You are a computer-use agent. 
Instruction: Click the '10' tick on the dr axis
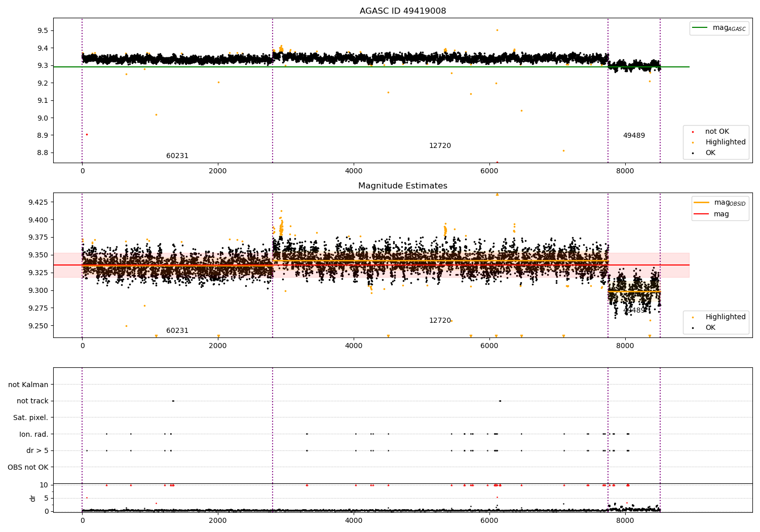tap(44, 485)
